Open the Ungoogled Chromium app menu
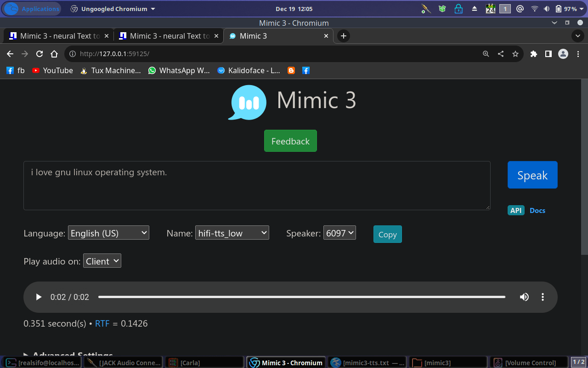The width and height of the screenshot is (588, 368). (113, 9)
